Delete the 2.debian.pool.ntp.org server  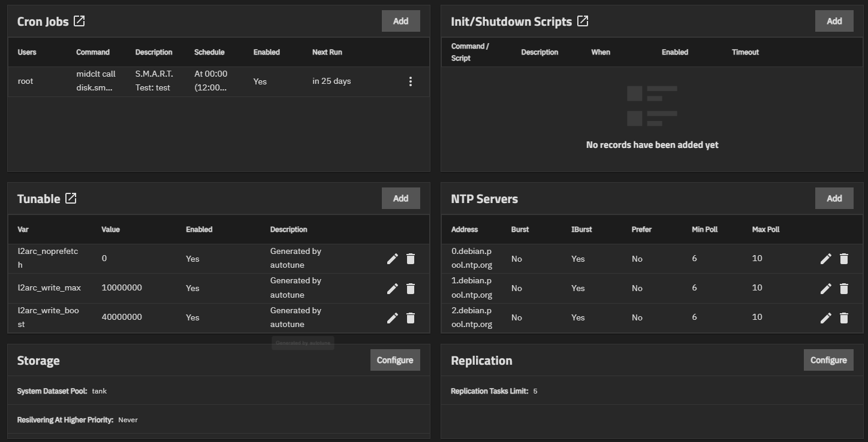tap(844, 318)
